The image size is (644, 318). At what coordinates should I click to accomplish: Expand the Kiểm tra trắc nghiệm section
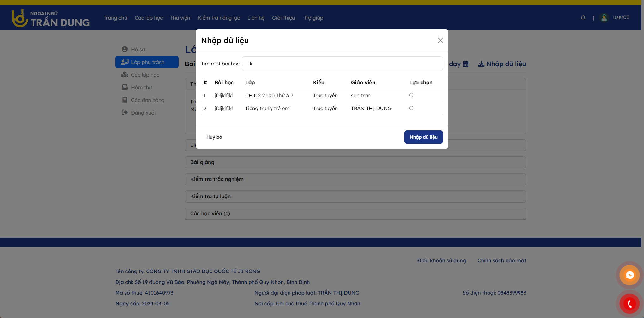355,179
